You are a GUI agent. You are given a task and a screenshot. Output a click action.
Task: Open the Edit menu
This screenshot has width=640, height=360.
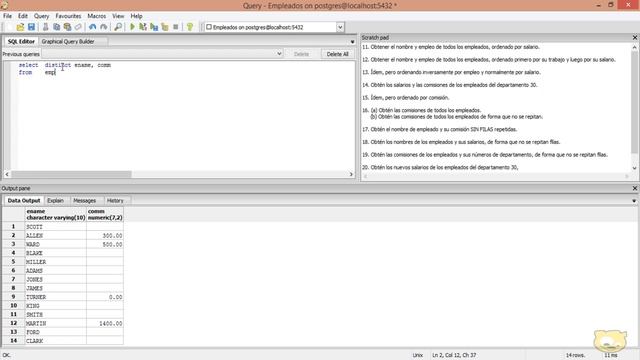(23, 16)
